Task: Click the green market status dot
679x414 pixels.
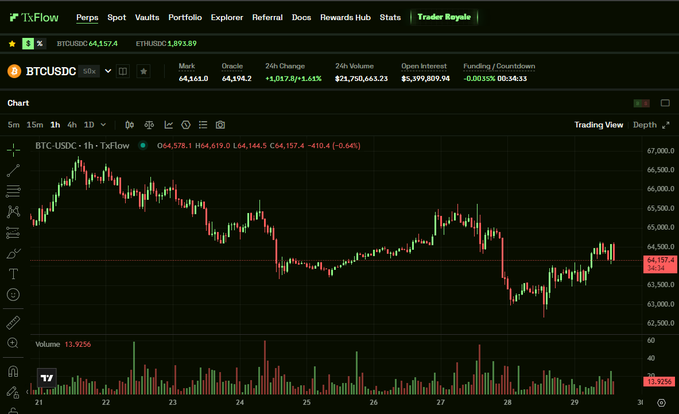Action: coord(142,146)
